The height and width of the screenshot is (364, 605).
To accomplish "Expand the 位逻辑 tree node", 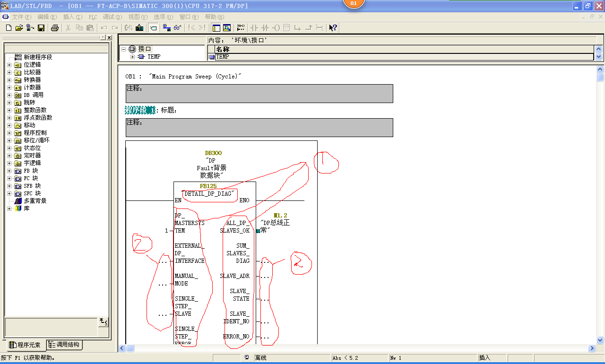I will [x=9, y=65].
